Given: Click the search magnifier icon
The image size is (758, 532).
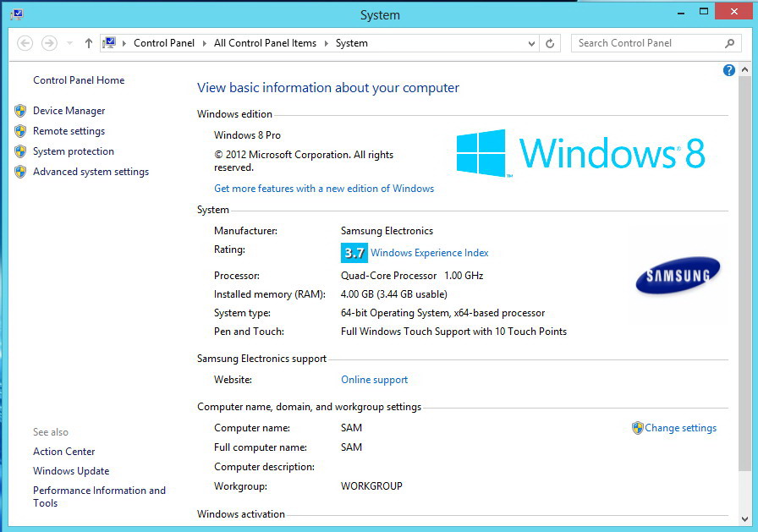Looking at the screenshot, I should [729, 43].
